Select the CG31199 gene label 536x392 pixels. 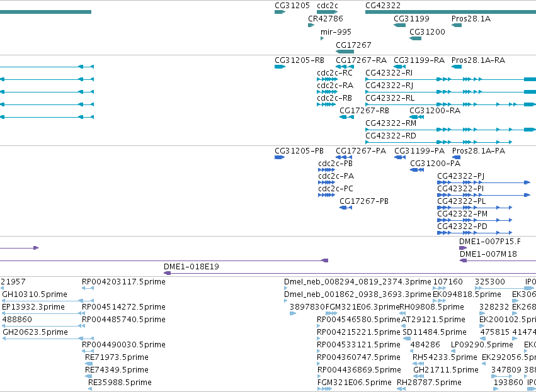[x=411, y=19]
